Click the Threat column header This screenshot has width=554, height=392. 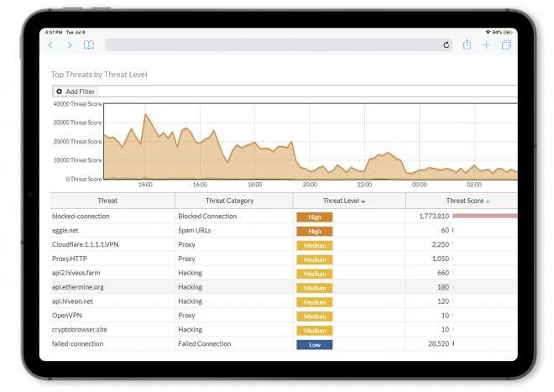pos(107,201)
